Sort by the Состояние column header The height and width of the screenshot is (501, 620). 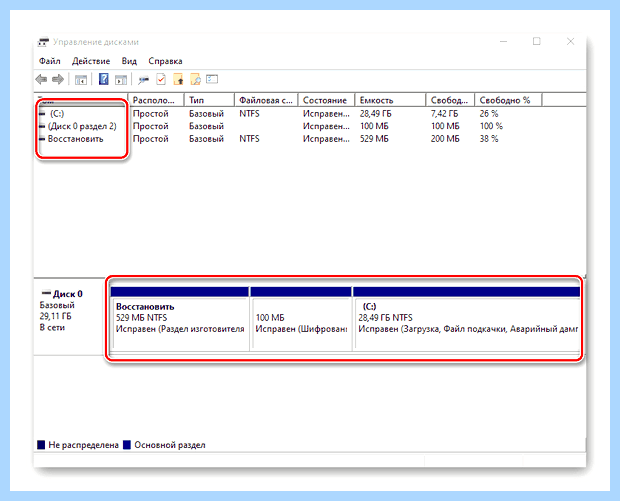click(326, 100)
